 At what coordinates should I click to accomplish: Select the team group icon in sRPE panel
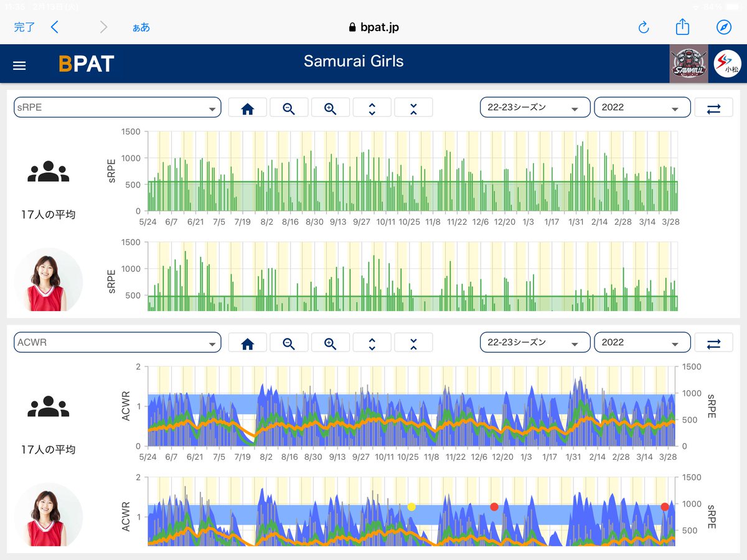(49, 172)
